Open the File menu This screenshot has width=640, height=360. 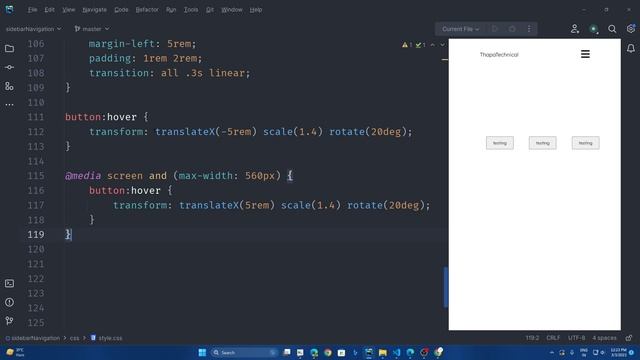32,9
